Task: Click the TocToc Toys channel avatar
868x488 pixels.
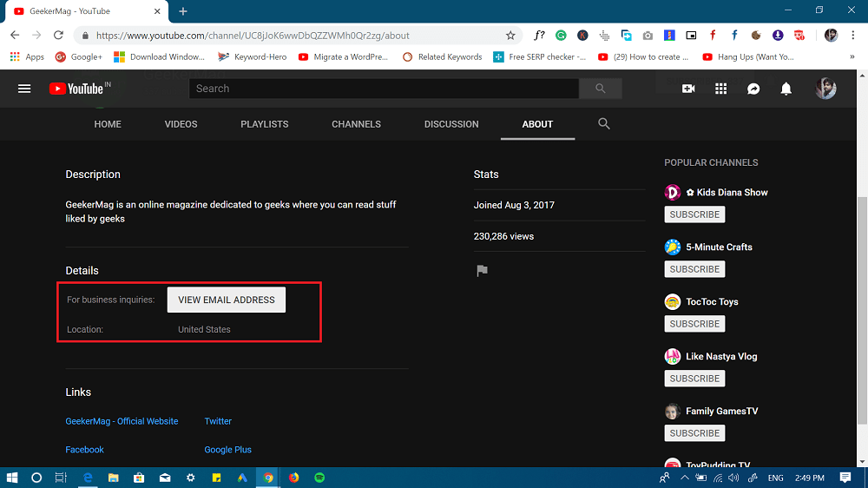Action: click(x=673, y=302)
